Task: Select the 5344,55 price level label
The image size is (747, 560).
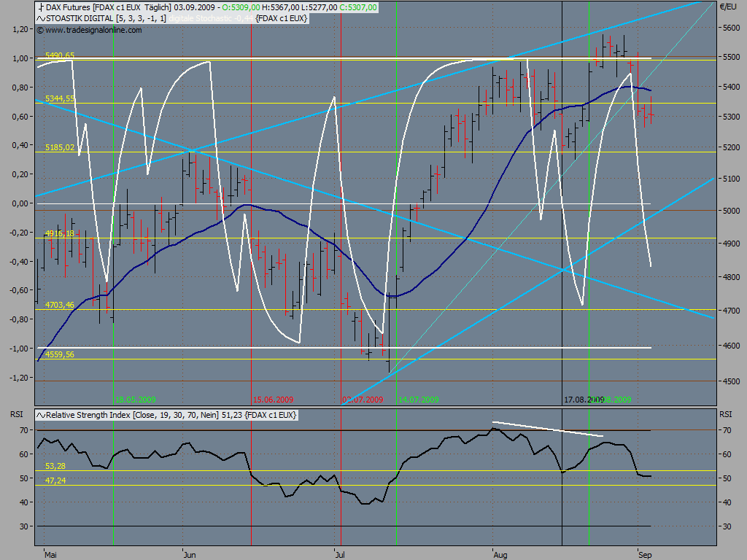Action: pyautogui.click(x=60, y=98)
